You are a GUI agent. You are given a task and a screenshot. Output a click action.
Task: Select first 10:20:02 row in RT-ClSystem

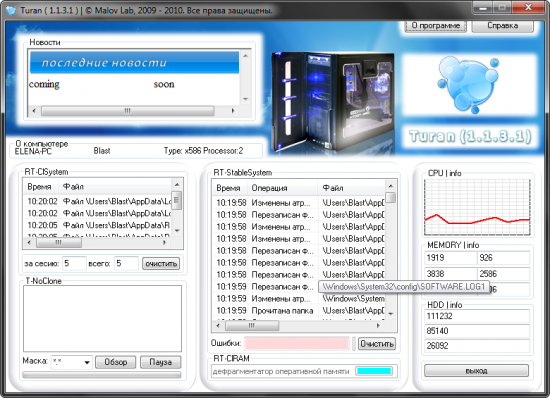click(98, 201)
